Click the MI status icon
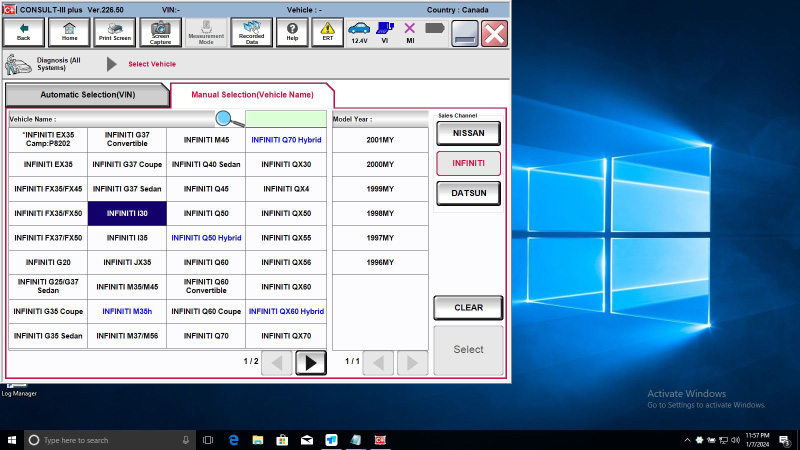This screenshot has width=800, height=450. click(410, 33)
